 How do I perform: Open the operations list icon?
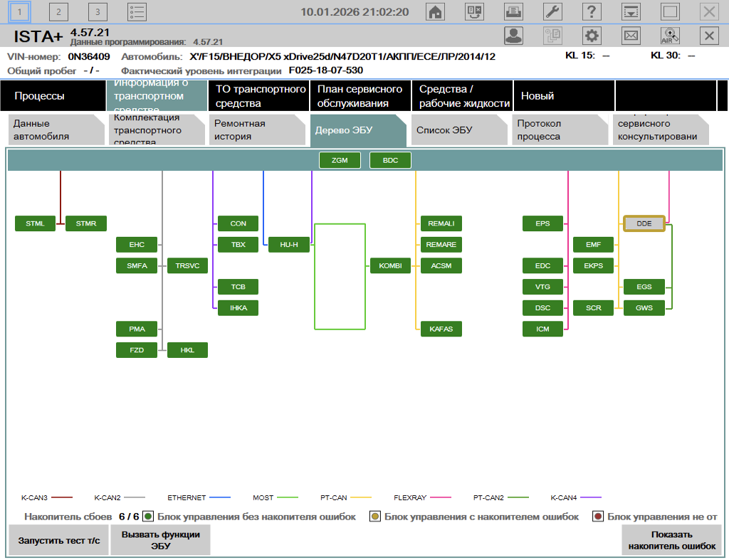[x=137, y=11]
